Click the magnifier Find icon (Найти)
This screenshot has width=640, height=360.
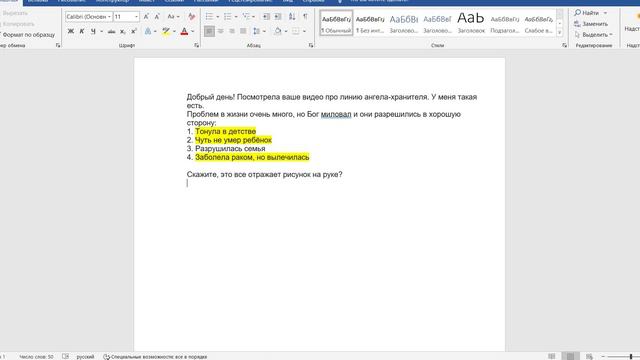[x=578, y=13]
